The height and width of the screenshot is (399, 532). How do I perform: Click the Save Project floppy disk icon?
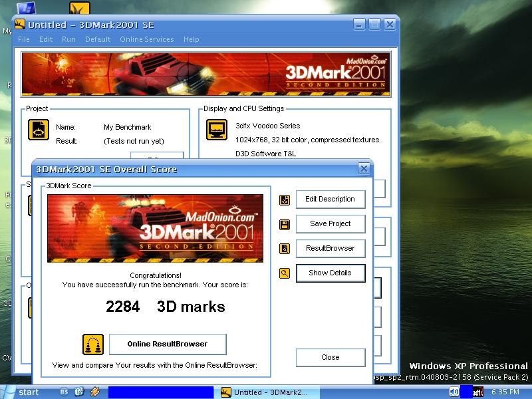coord(285,224)
